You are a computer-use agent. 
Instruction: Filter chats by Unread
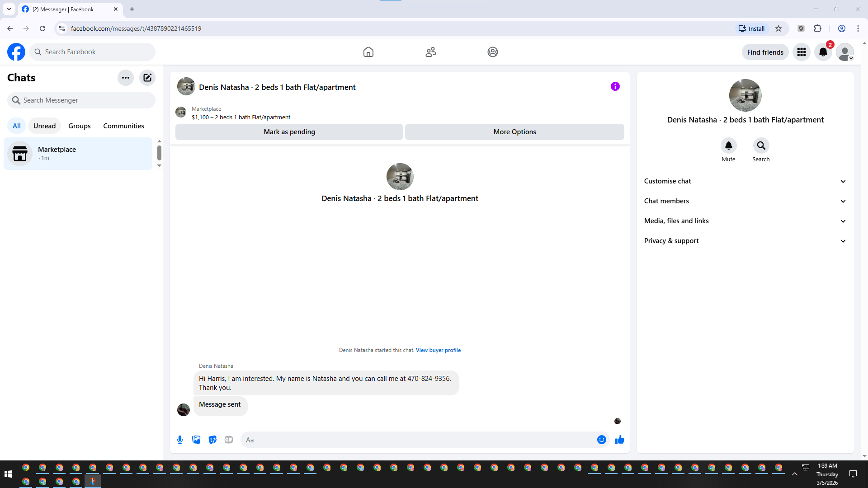click(x=44, y=126)
